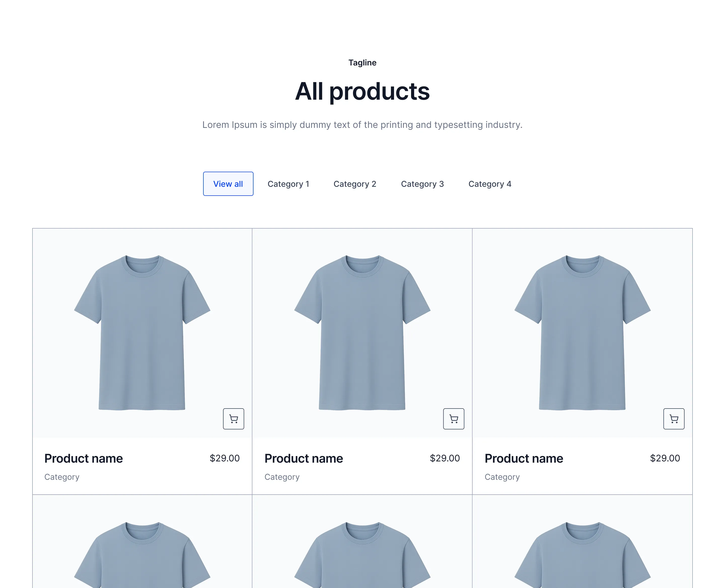This screenshot has width=725, height=588.
Task: Add the middle top-row product to cart
Action: [x=454, y=419]
